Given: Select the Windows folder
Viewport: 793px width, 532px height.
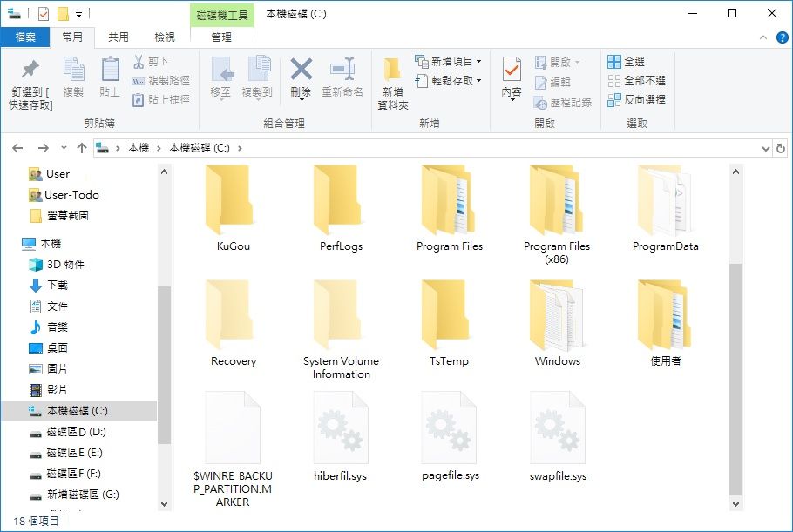Looking at the screenshot, I should (557, 323).
